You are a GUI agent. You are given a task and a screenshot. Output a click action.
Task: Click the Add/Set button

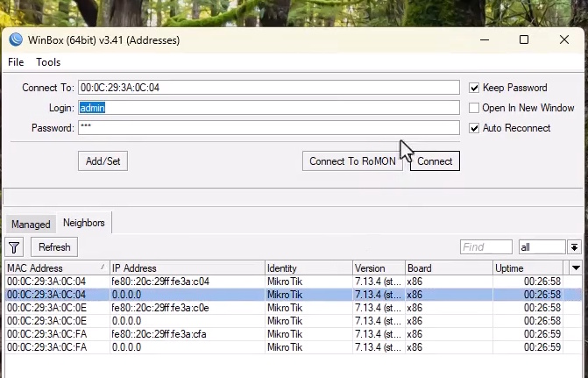[x=103, y=161]
